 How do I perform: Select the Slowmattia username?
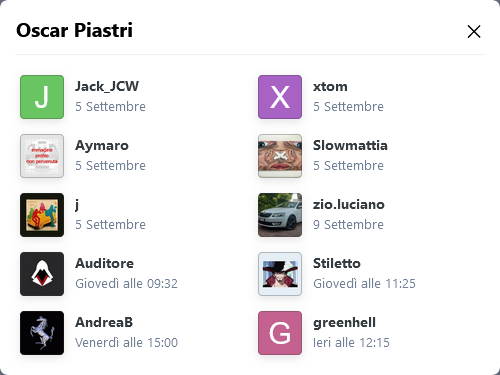pyautogui.click(x=350, y=145)
